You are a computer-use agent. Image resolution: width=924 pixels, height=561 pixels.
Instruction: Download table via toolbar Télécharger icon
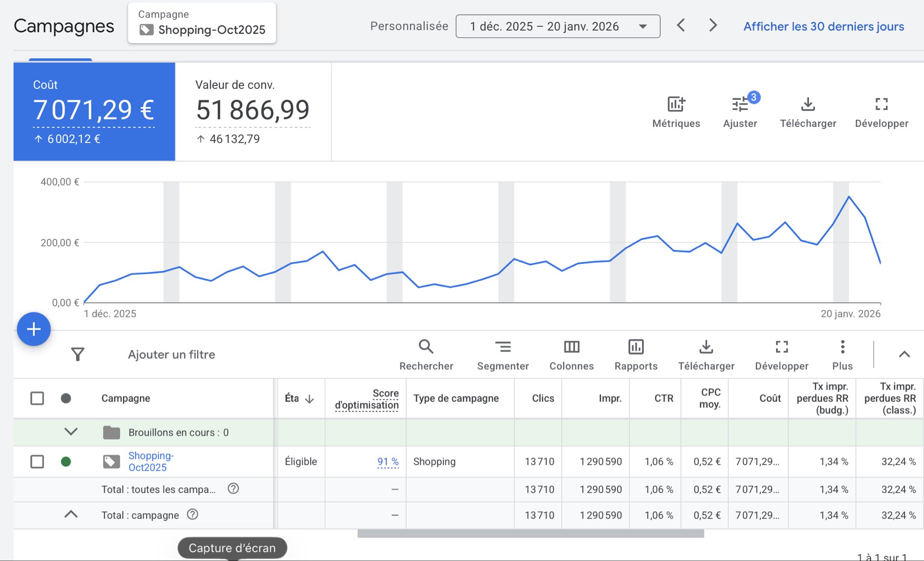706,347
